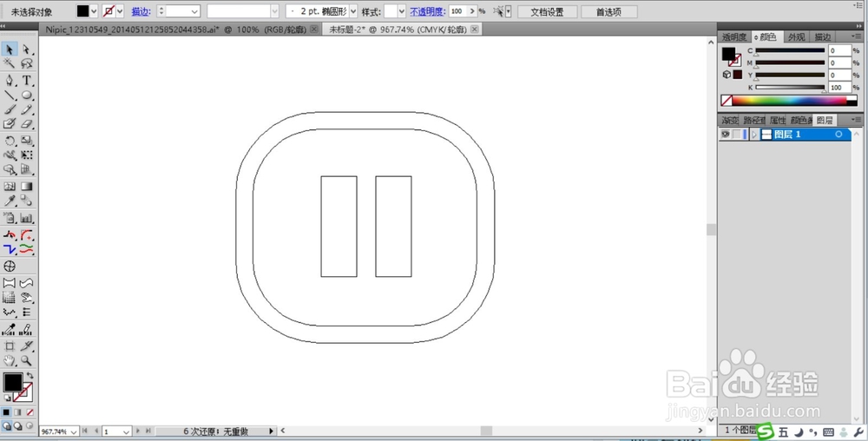Select the black arrow Selection tool
This screenshot has width=868, height=441.
pos(10,49)
